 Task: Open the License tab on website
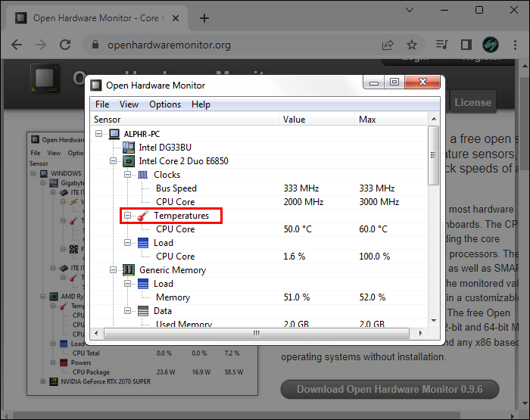pyautogui.click(x=472, y=102)
